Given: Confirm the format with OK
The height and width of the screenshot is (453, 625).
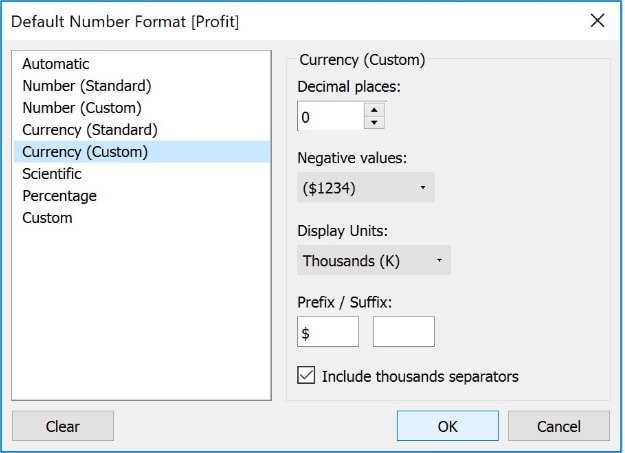Looking at the screenshot, I should [x=447, y=426].
